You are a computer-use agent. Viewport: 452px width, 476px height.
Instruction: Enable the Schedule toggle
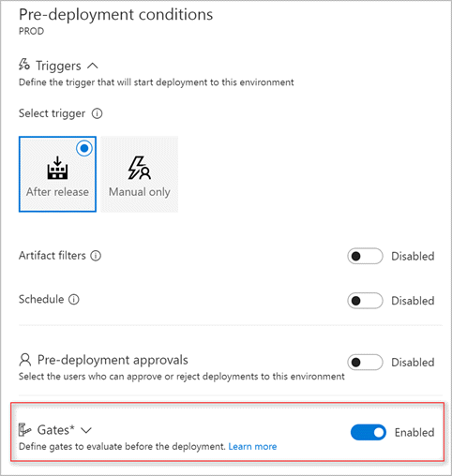[365, 301]
